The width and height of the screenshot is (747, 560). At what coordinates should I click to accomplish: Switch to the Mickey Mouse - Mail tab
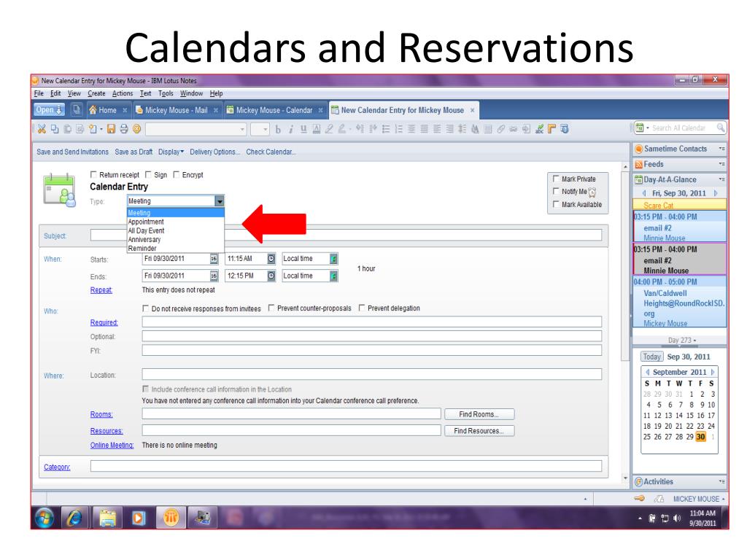[x=177, y=110]
